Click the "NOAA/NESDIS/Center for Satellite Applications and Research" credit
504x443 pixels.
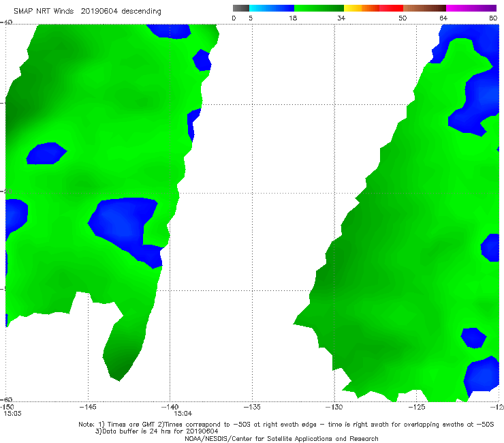point(281,439)
